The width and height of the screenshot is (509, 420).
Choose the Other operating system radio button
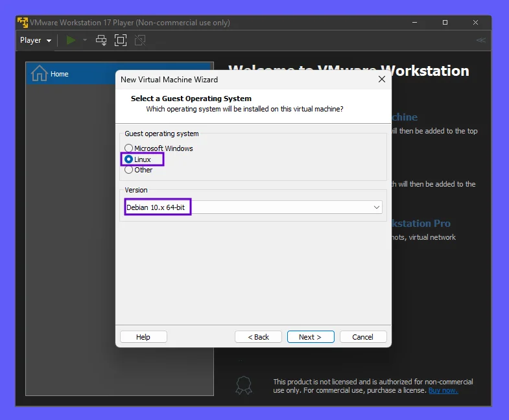(x=128, y=170)
